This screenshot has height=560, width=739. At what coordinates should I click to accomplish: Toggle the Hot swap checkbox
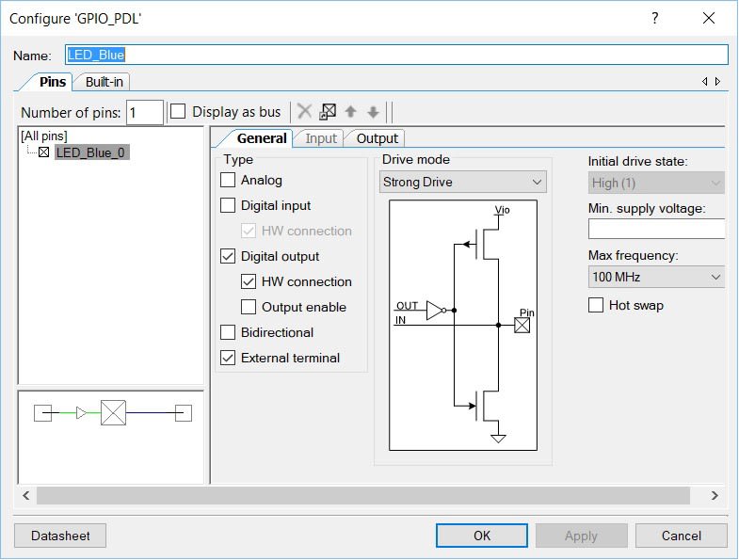point(596,305)
